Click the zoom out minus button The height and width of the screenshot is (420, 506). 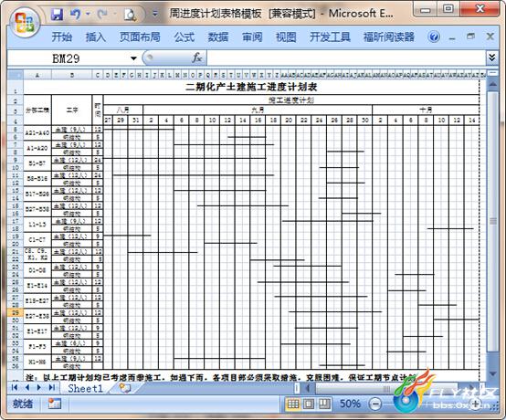374,404
